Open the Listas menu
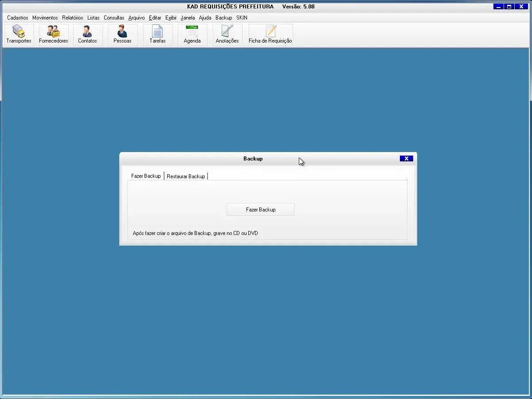 pos(94,18)
